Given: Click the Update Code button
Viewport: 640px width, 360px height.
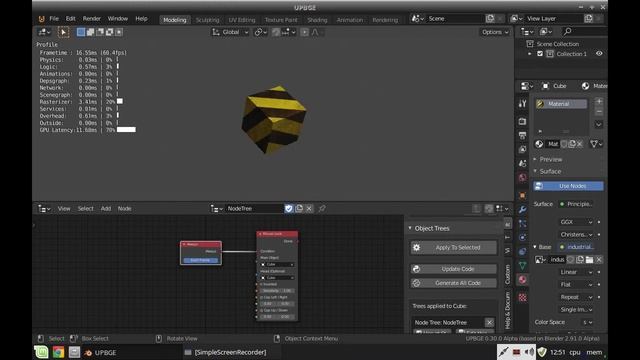Looking at the screenshot, I should point(453,269).
